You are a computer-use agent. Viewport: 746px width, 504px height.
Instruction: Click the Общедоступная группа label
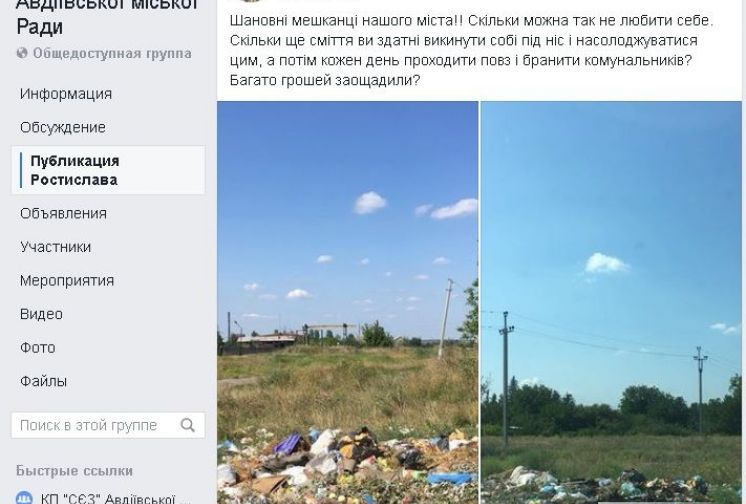(x=112, y=53)
